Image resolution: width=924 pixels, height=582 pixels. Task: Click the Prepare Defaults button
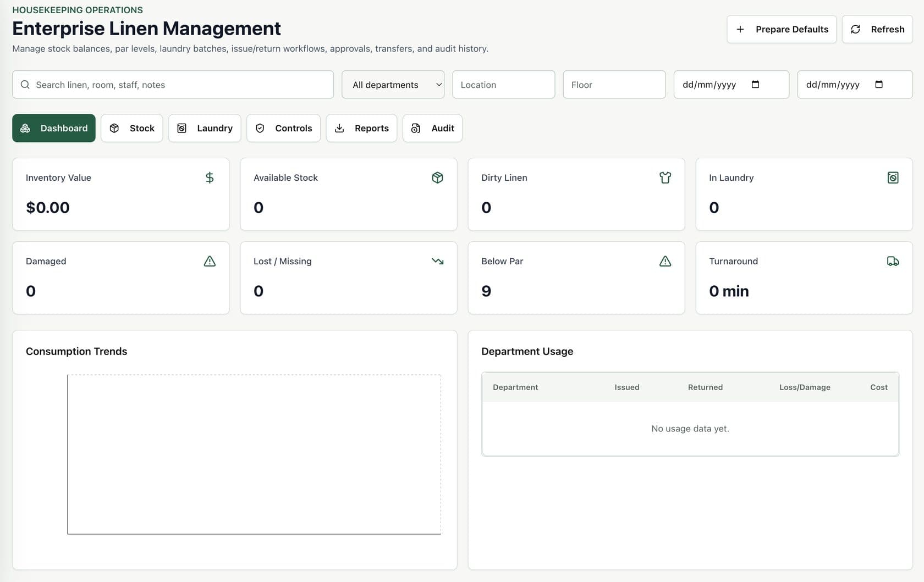tap(782, 29)
